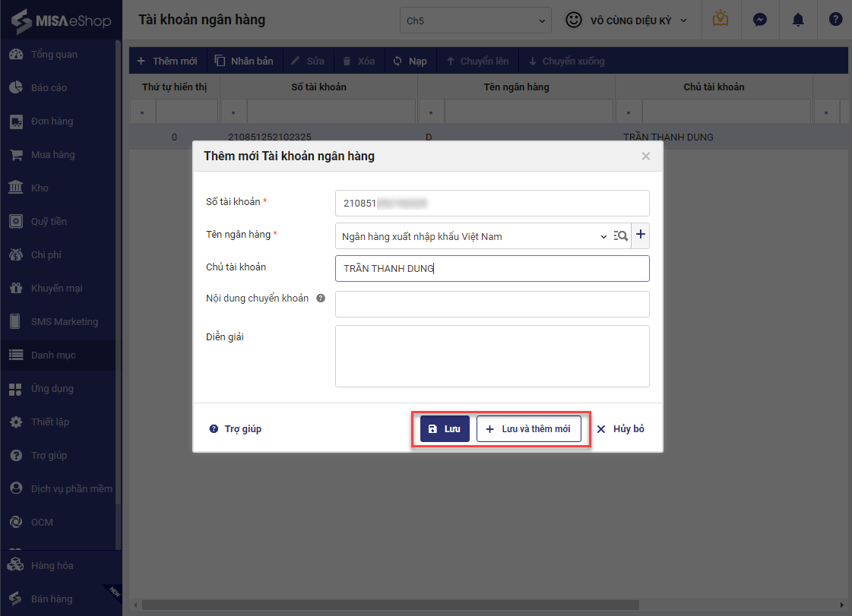Click the Thiết lập gear icon
Image resolution: width=852 pixels, height=616 pixels.
pyautogui.click(x=16, y=422)
